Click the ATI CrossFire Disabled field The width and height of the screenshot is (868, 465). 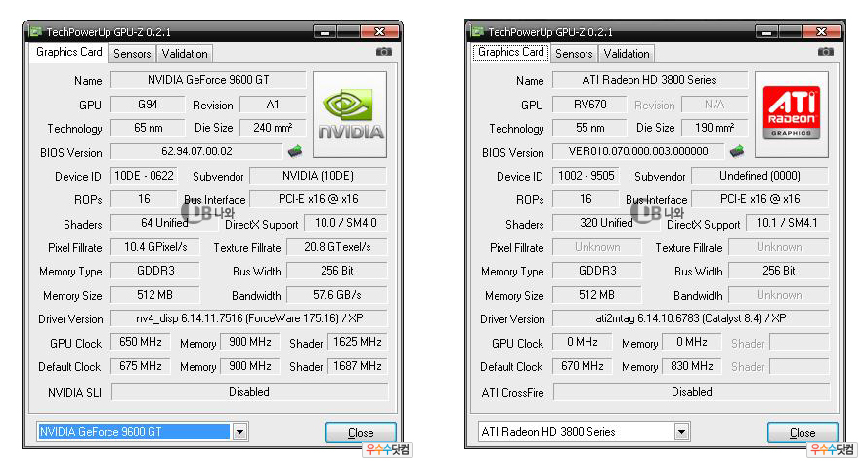tap(691, 392)
